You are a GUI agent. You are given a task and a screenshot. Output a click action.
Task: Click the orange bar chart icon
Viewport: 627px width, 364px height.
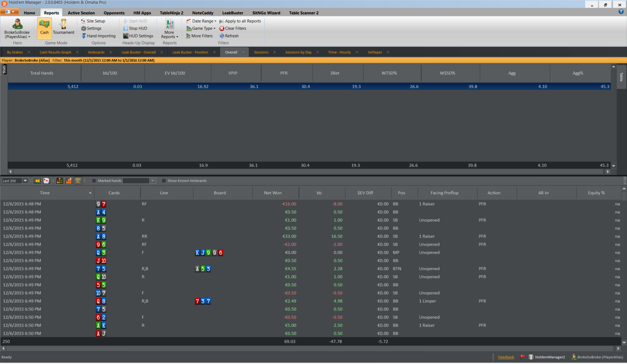click(x=69, y=181)
